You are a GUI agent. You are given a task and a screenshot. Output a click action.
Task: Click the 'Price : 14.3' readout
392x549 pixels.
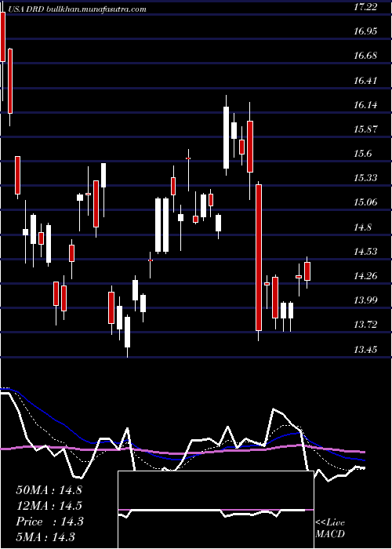pyautogui.click(x=49, y=522)
